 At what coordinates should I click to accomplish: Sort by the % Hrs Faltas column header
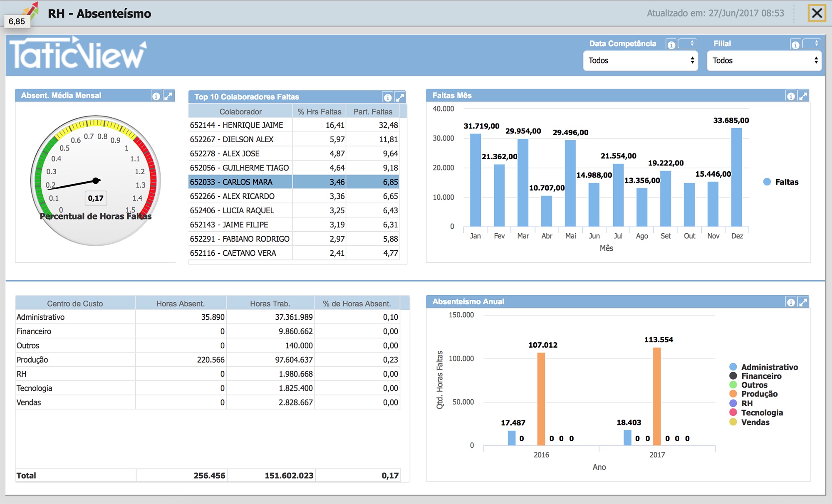coord(319,111)
